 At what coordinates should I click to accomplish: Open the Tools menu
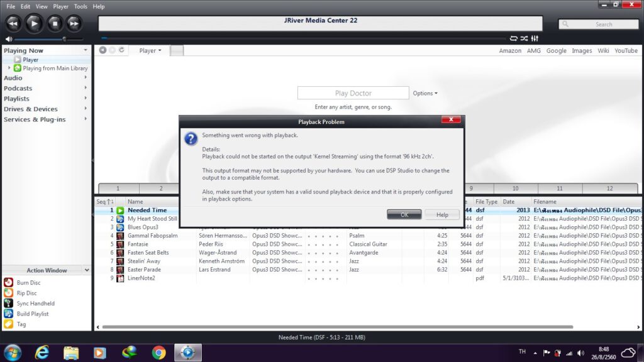click(80, 6)
